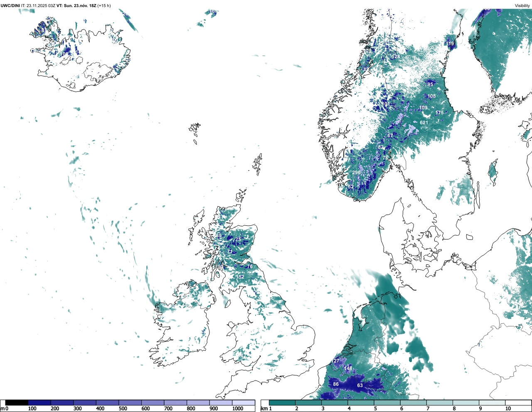
Task: Click the '500' tick on metre legend
Action: coord(123,409)
